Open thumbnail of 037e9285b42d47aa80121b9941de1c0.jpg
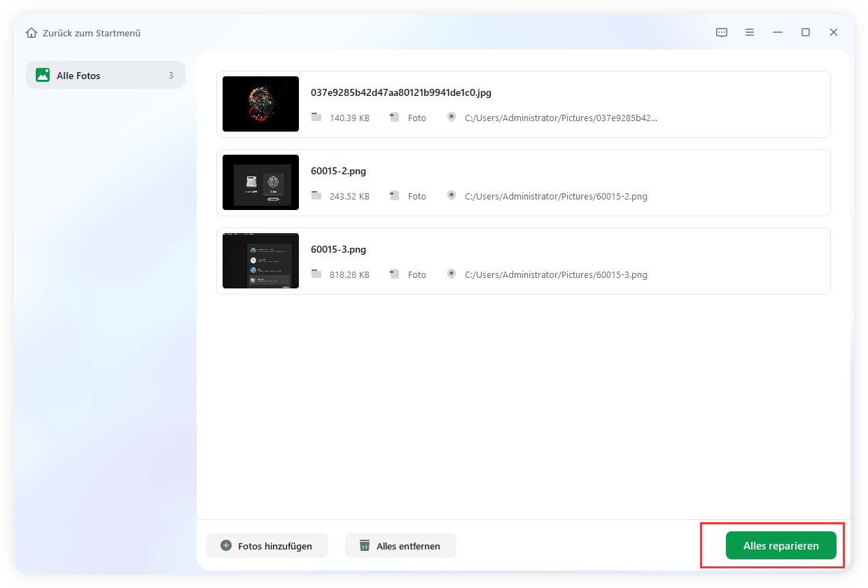The height and width of the screenshot is (588, 868). coord(260,104)
